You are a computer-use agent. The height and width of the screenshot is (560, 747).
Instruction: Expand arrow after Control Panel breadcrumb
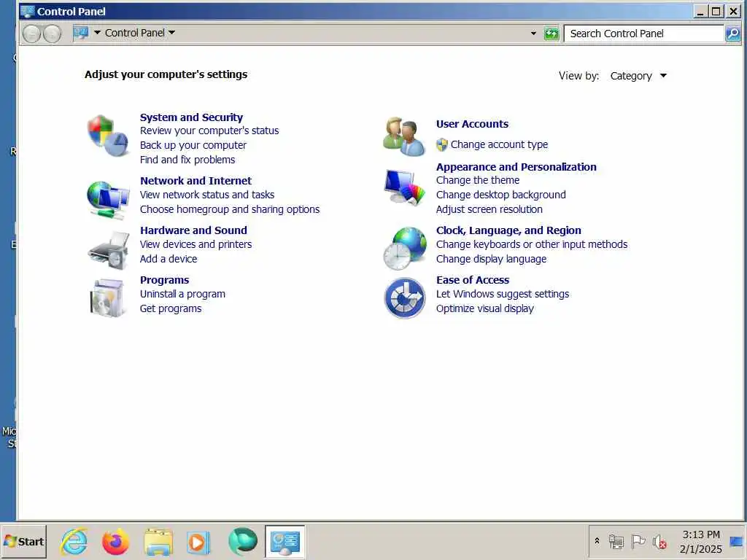(172, 33)
